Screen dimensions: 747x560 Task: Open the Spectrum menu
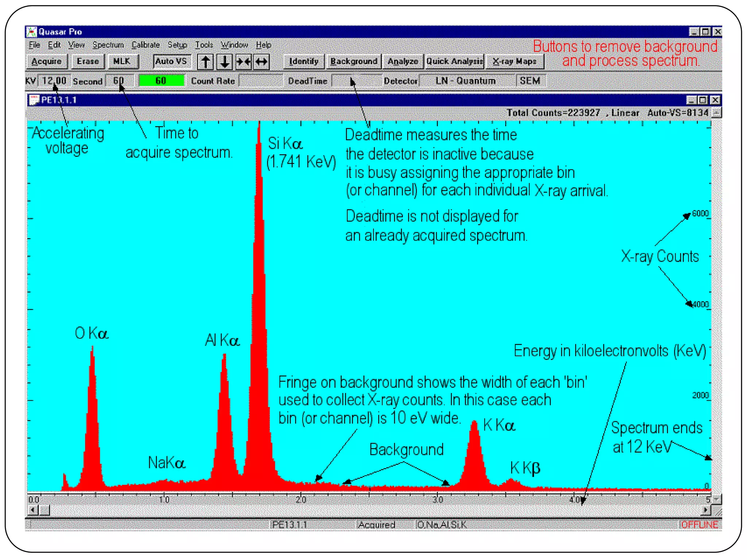(108, 45)
